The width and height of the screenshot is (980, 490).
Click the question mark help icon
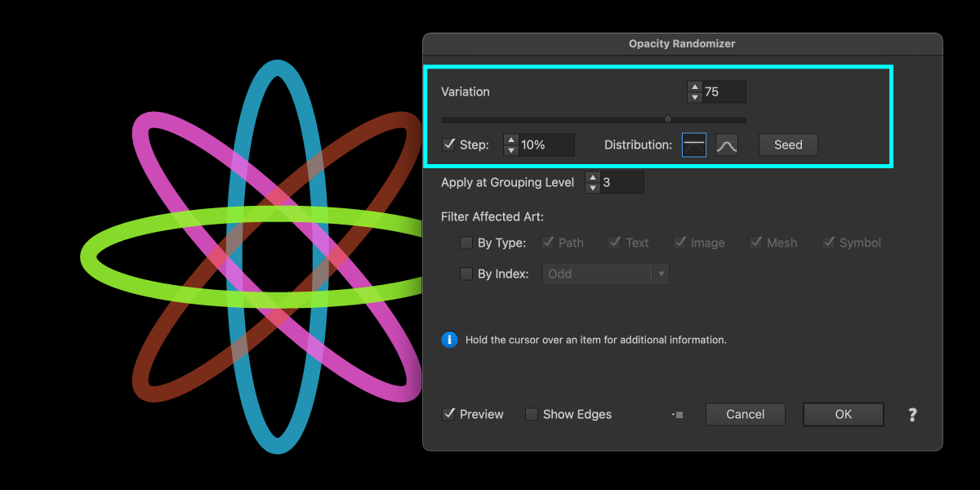(x=912, y=415)
